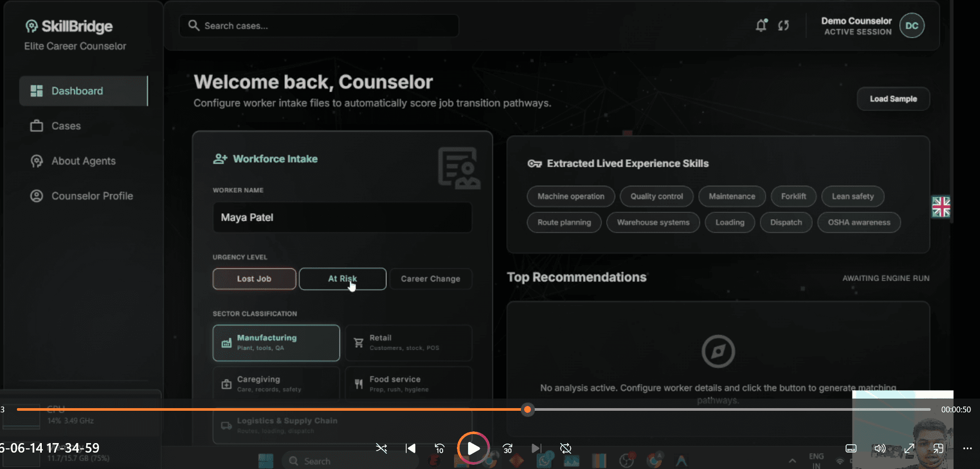Click the Cases briefcase icon
This screenshot has width=980, height=469.
click(37, 126)
